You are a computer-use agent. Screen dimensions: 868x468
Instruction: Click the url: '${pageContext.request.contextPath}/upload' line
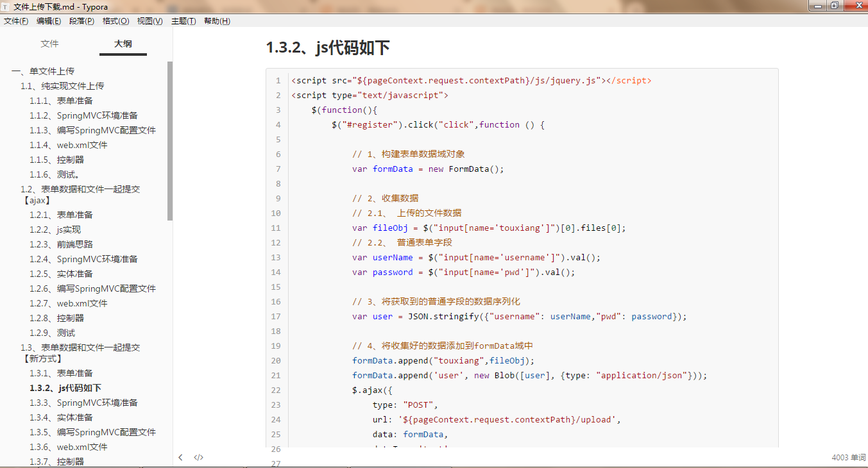coord(497,420)
